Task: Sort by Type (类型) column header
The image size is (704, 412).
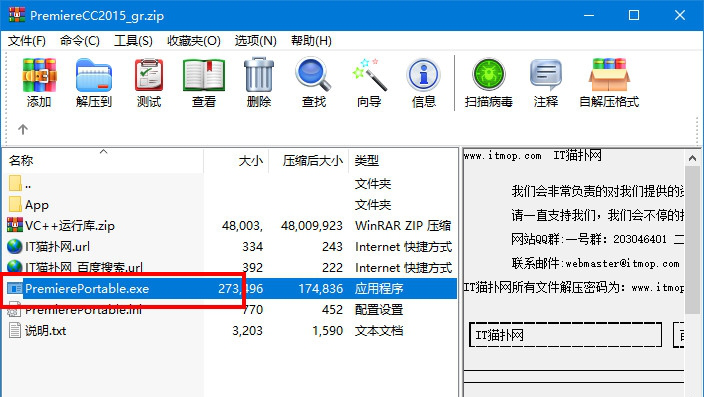Action: pos(403,161)
